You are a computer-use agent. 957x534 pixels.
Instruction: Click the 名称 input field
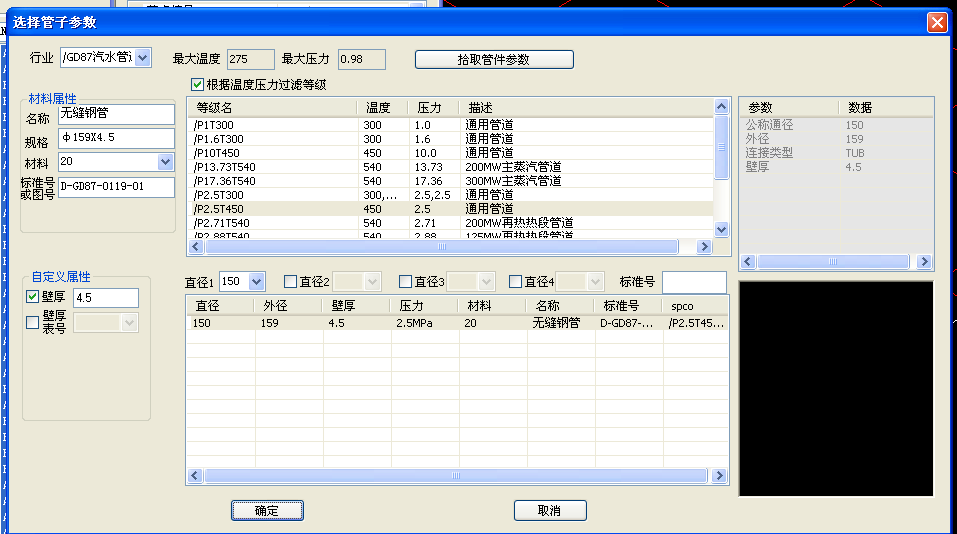point(116,114)
